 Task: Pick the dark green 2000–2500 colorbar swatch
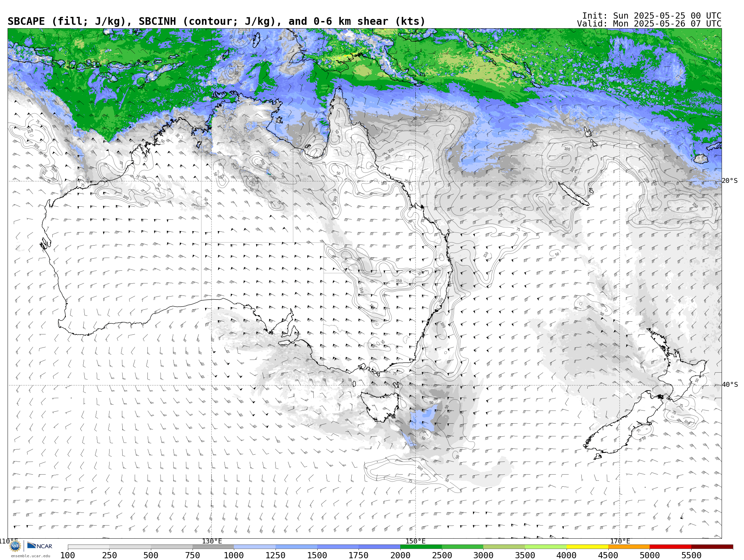[421, 547]
